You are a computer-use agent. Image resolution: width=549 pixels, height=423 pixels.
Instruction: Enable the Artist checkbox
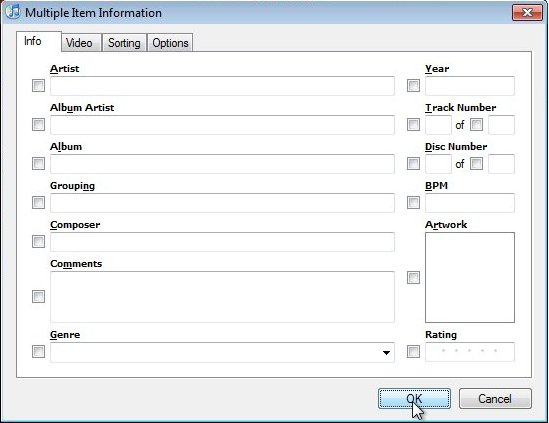pos(39,85)
